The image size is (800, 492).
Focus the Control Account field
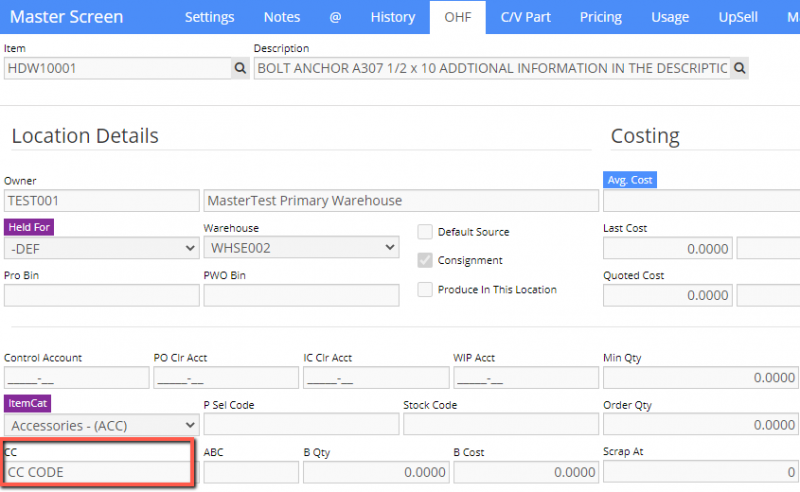point(75,377)
